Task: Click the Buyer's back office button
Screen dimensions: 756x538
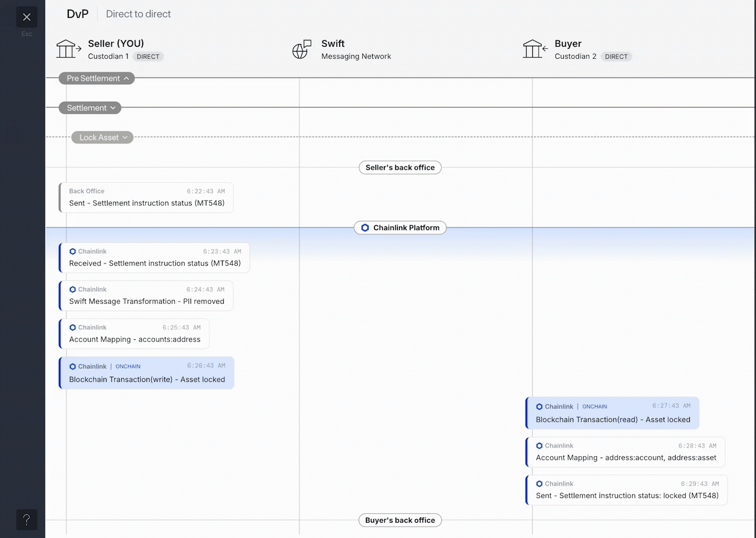Action: click(400, 520)
